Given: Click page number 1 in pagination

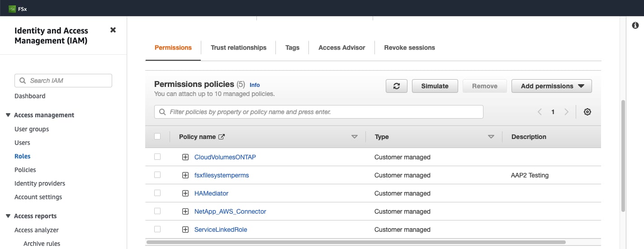Looking at the screenshot, I should pyautogui.click(x=553, y=112).
